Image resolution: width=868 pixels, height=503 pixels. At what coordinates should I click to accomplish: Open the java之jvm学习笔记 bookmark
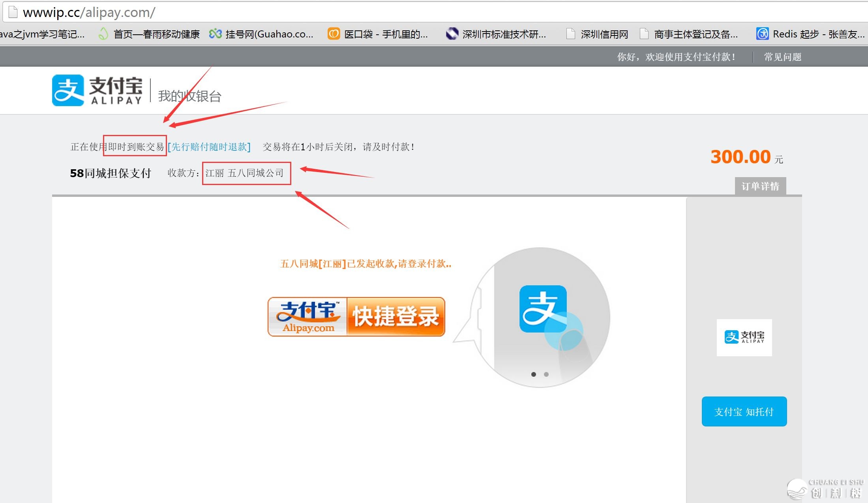click(41, 34)
